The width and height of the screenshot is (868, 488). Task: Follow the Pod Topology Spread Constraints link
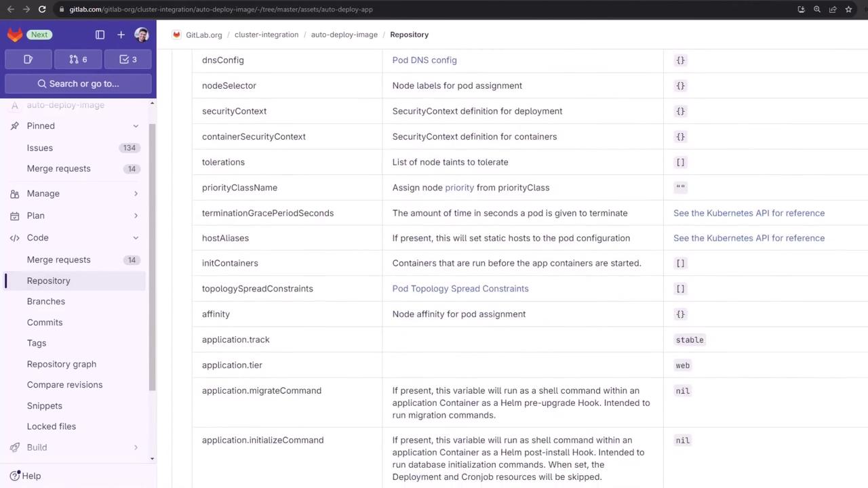click(x=460, y=289)
